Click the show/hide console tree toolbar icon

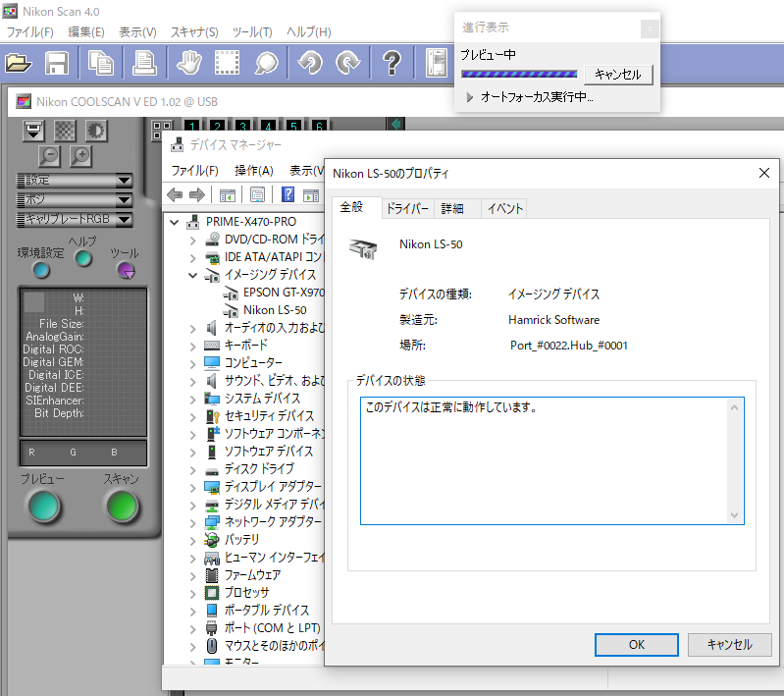pyautogui.click(x=227, y=194)
